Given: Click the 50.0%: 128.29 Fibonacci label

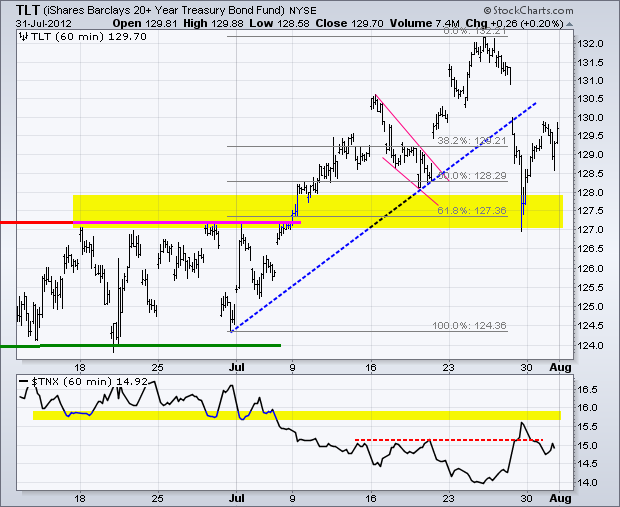Looking at the screenshot, I should (471, 175).
